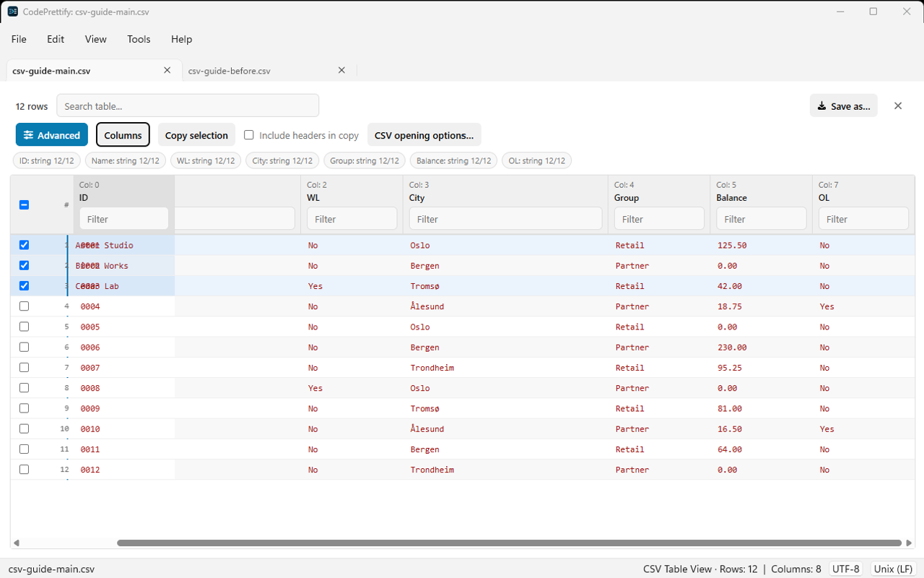Image resolution: width=924 pixels, height=578 pixels.
Task: Click the City: string 12/12 chip
Action: coord(282,160)
